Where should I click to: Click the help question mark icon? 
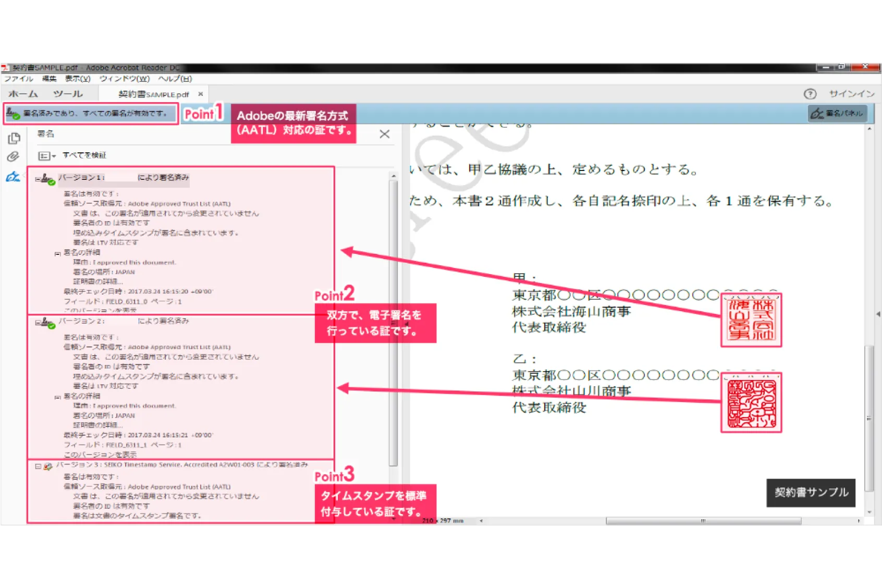click(810, 94)
